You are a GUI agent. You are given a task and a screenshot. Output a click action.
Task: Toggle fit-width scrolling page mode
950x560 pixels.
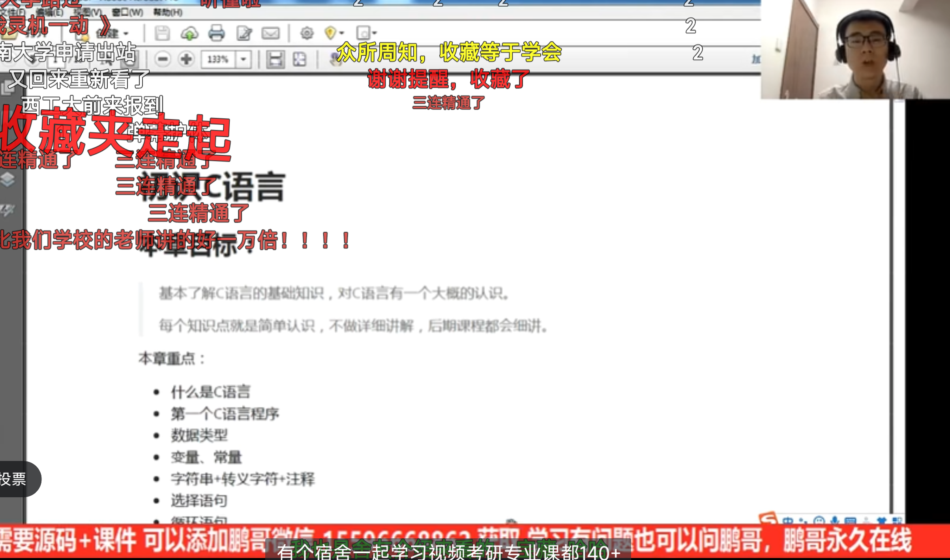[x=275, y=60]
